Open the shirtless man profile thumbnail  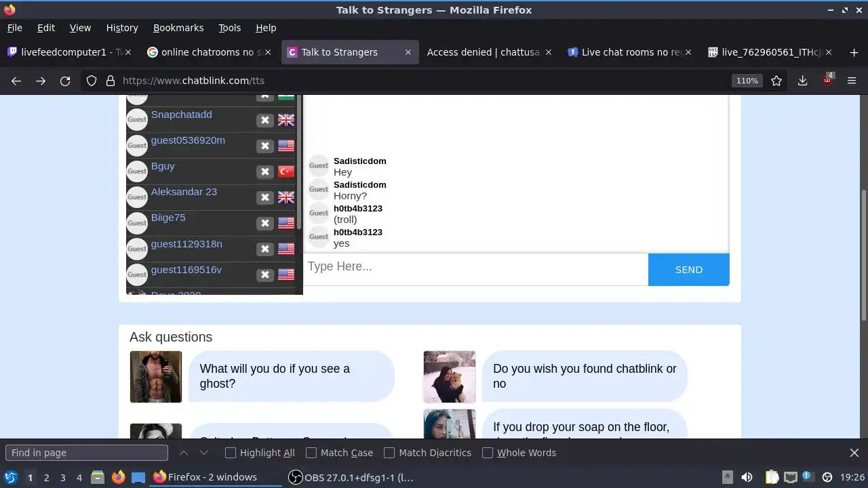[x=156, y=377]
